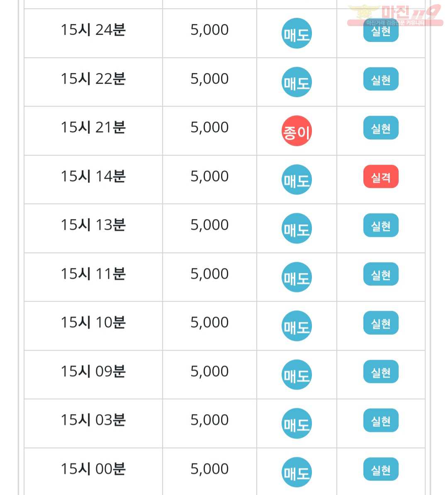Viewport: 448px width, 495px height.
Task: Click the 매도 circle in the 15시 24분 row
Action: pos(297,33)
